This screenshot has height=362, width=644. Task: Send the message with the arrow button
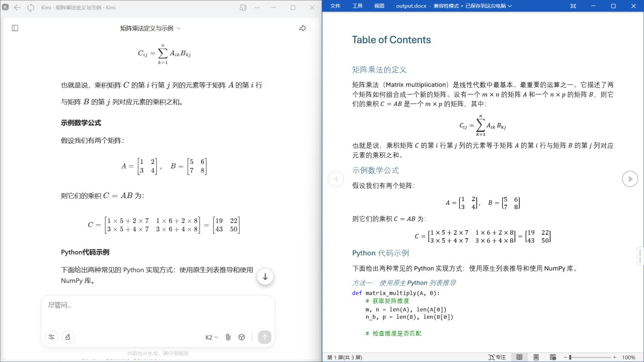pos(265,337)
